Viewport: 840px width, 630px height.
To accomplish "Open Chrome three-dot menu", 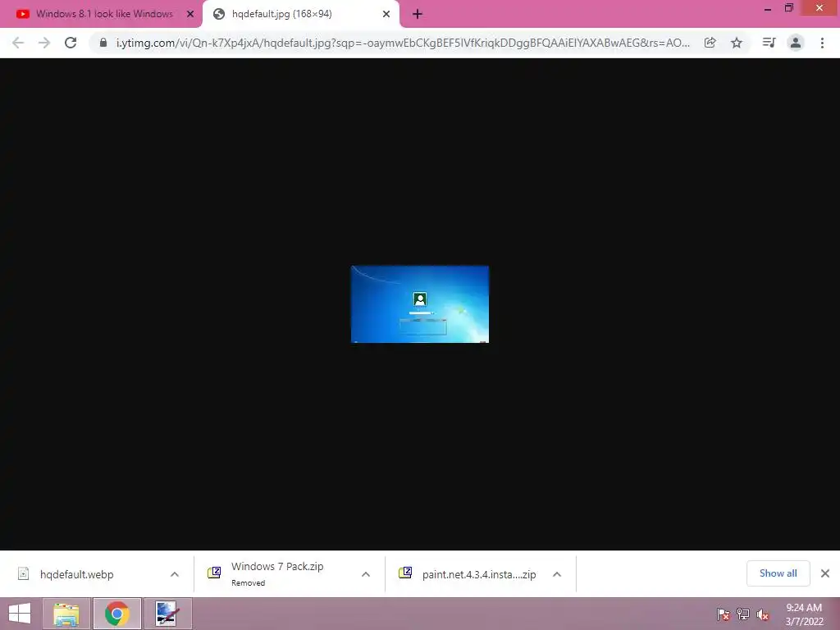I will pos(822,43).
